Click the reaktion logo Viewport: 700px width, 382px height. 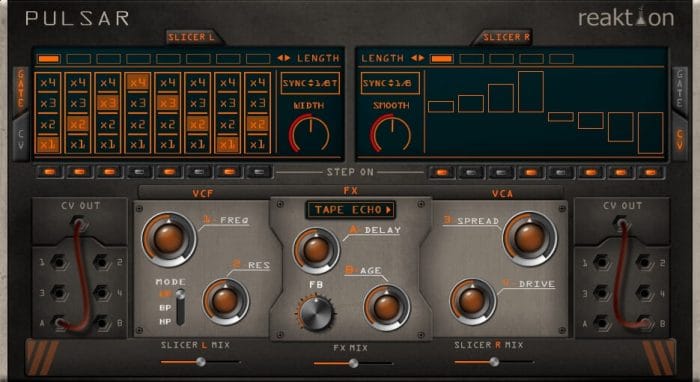point(626,17)
